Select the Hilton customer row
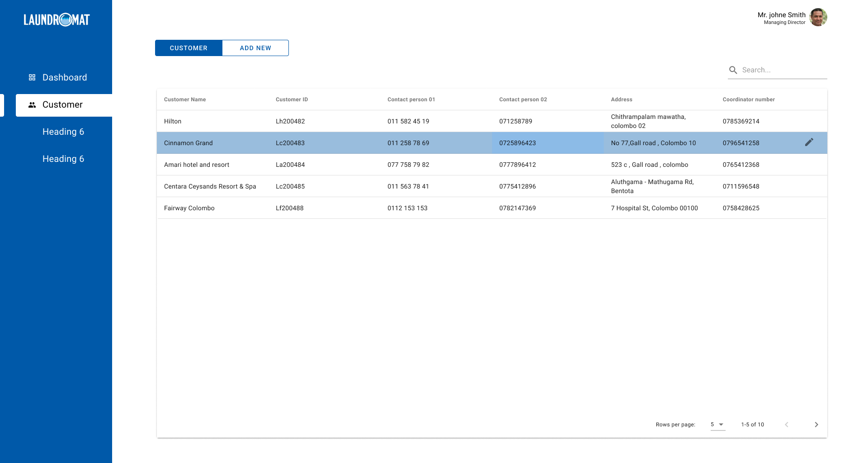The width and height of the screenshot is (868, 463). pos(316,121)
